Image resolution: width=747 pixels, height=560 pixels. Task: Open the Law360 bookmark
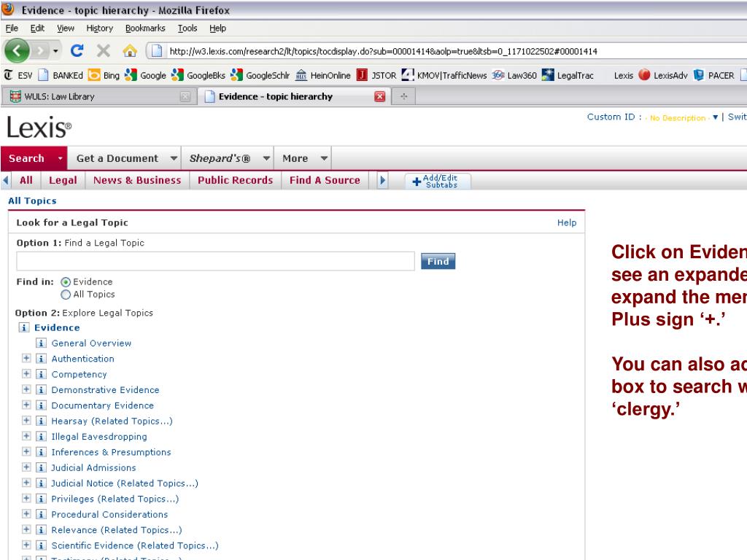pos(514,75)
